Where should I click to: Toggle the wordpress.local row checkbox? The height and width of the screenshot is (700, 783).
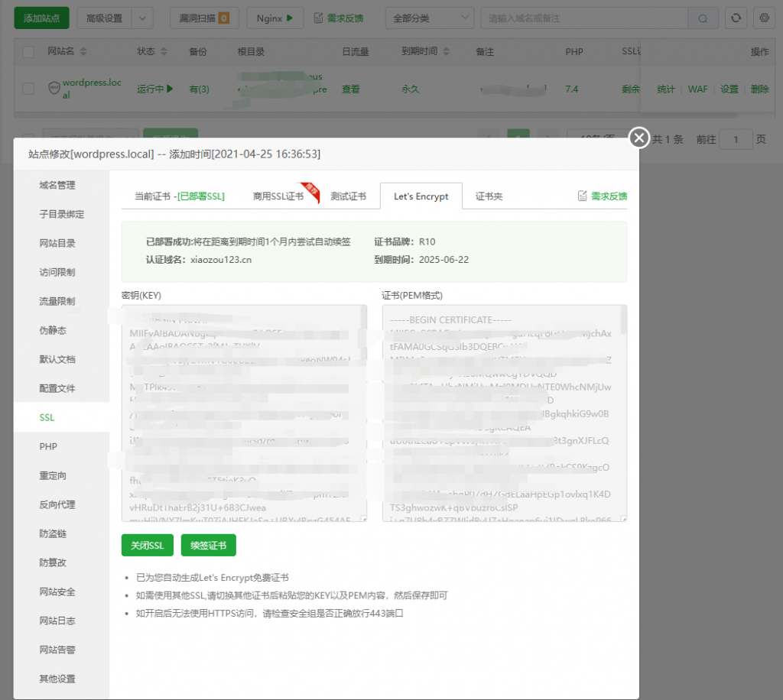click(28, 89)
